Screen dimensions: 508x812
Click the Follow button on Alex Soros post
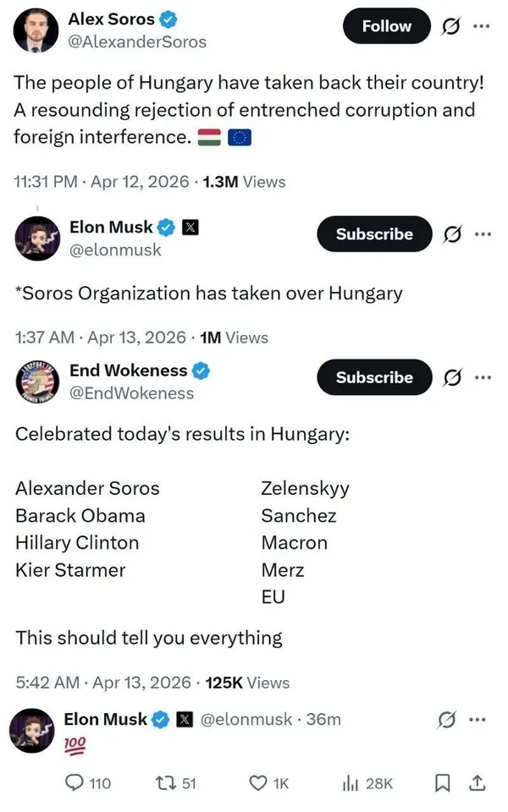386,26
